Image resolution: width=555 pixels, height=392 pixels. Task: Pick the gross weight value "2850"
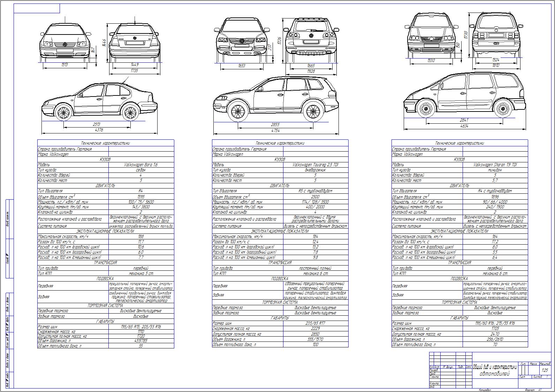coord(315,334)
